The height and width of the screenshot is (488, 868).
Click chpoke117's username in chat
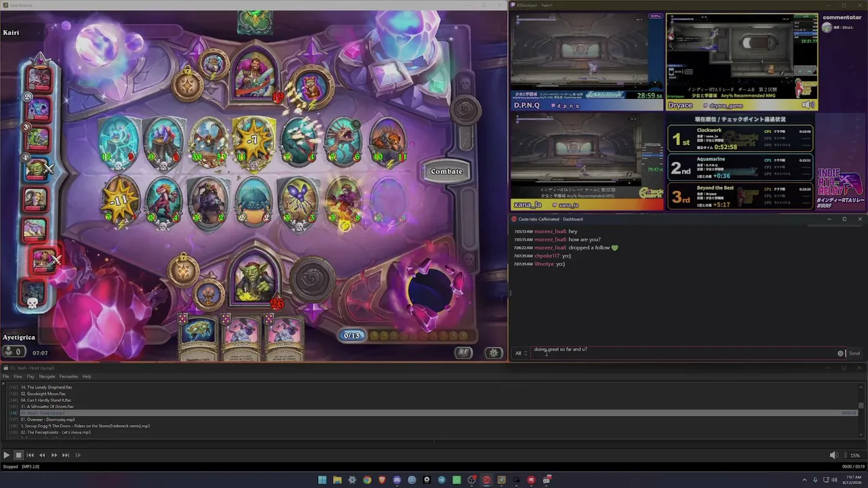[x=547, y=256]
